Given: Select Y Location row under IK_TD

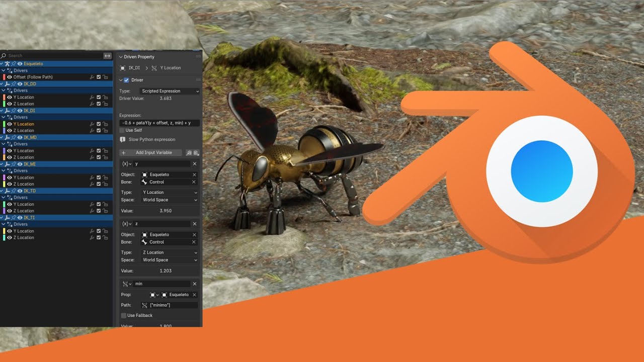Looking at the screenshot, I should (56, 204).
